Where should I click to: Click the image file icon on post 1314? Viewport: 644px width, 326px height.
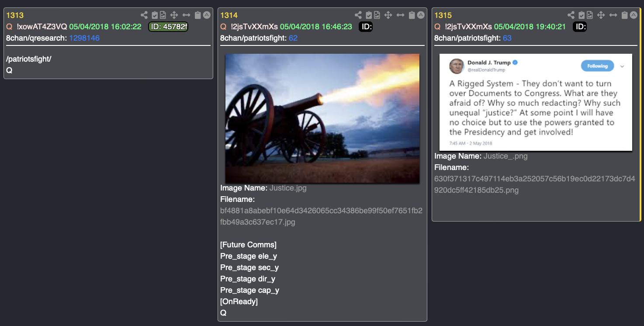[377, 15]
